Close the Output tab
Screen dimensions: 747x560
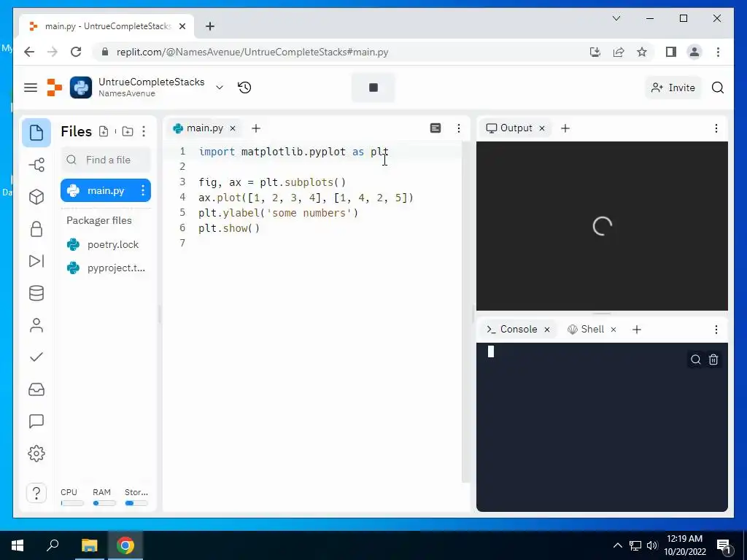[542, 128]
